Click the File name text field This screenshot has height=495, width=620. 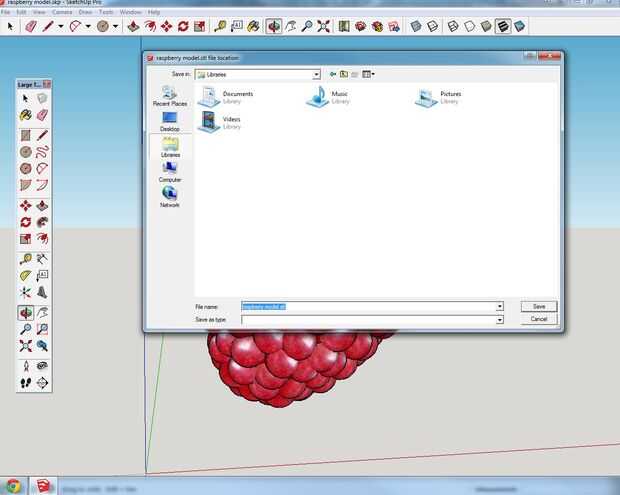(x=369, y=306)
